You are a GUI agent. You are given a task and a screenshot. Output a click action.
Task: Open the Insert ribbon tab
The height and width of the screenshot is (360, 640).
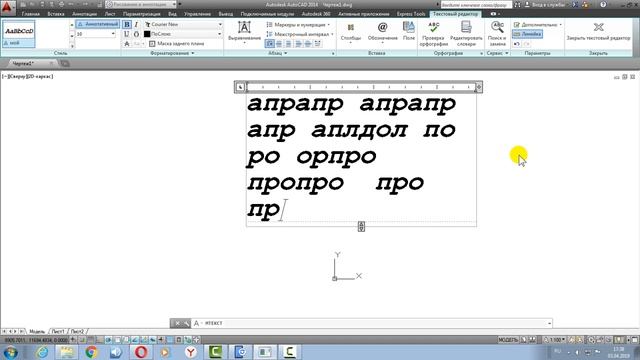[56, 14]
